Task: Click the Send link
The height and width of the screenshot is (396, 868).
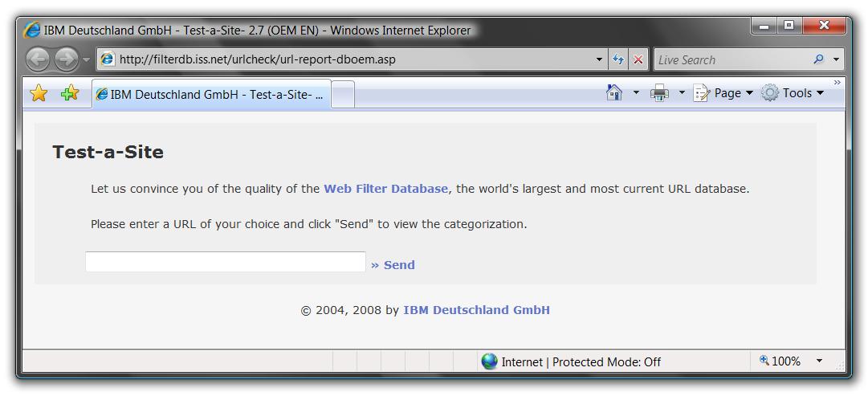Action: point(393,265)
